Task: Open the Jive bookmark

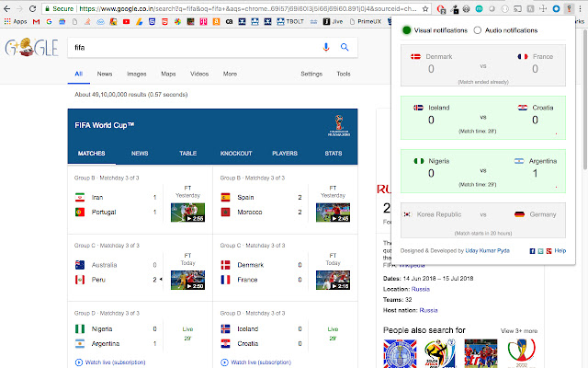Action: pos(333,22)
